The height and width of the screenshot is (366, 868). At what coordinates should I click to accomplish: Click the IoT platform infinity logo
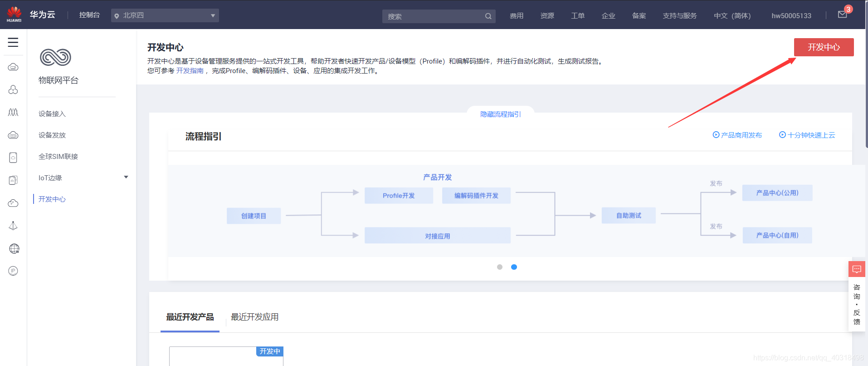[x=55, y=57]
